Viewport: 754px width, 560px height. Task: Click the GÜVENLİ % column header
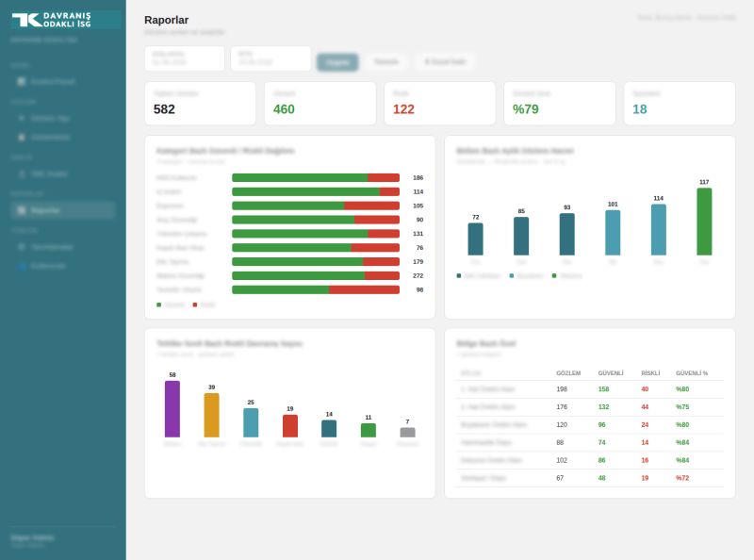point(692,372)
